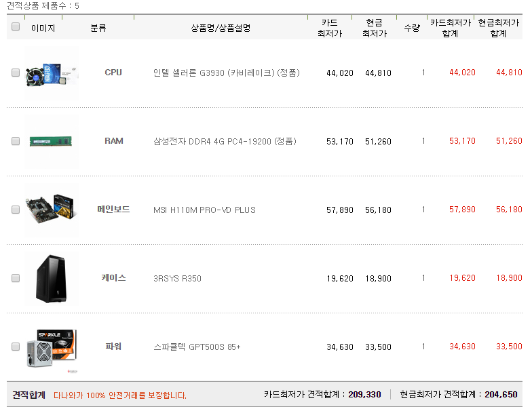
Task: Open the 3RSYS R350 product name
Action: point(177,279)
